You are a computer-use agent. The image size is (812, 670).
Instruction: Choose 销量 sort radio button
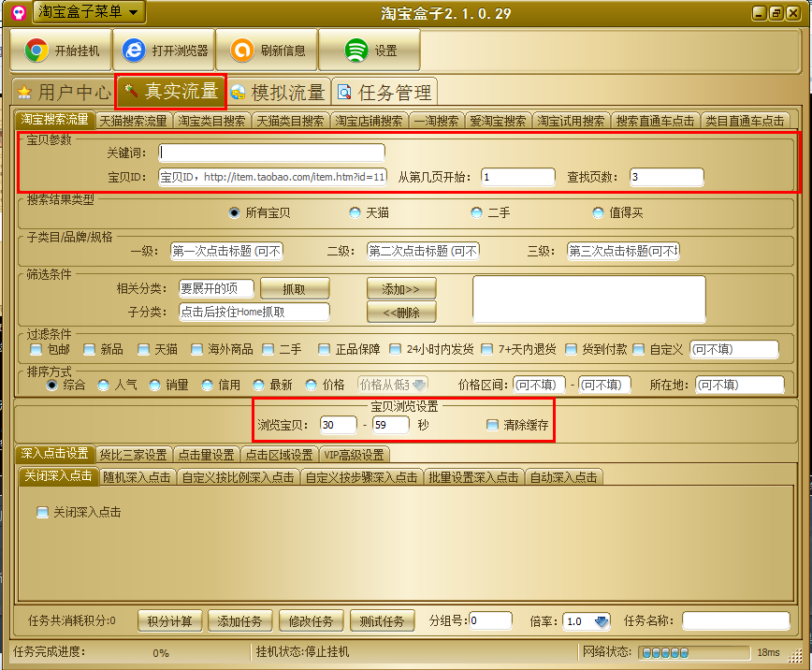tap(154, 385)
